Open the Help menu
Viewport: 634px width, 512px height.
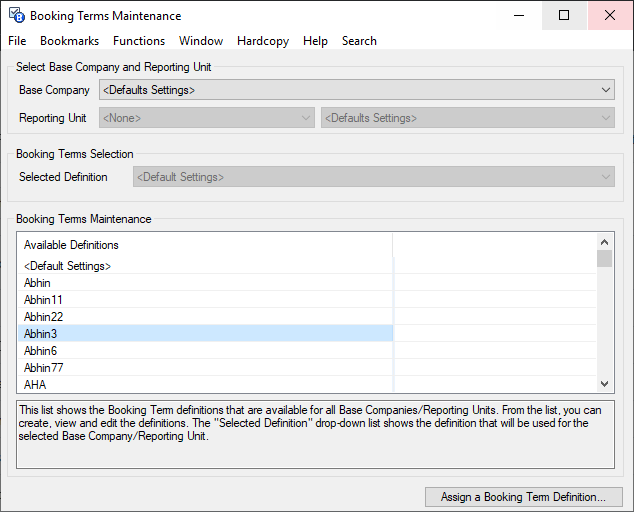click(x=315, y=41)
